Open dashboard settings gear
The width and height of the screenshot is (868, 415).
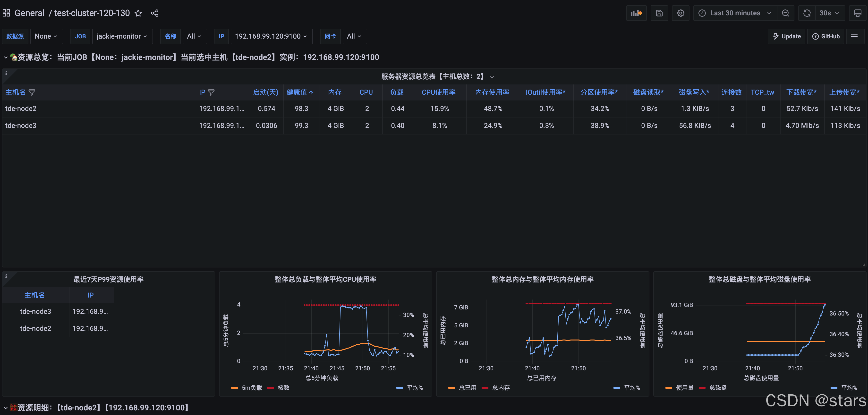click(x=681, y=13)
